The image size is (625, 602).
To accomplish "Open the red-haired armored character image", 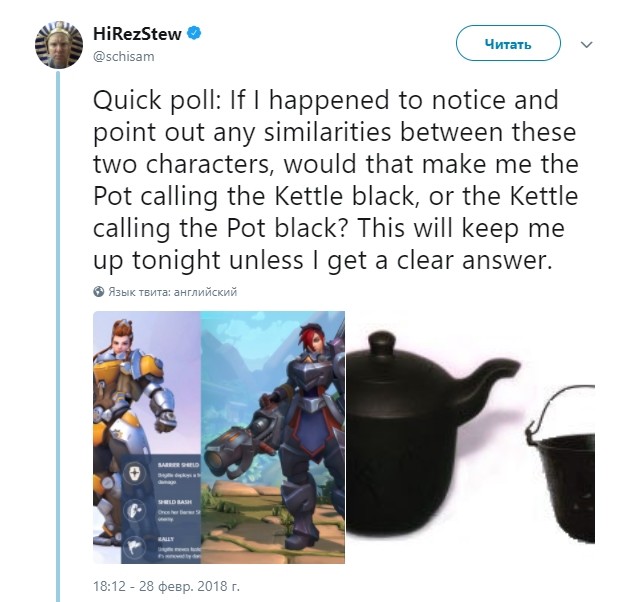I will pos(273,437).
